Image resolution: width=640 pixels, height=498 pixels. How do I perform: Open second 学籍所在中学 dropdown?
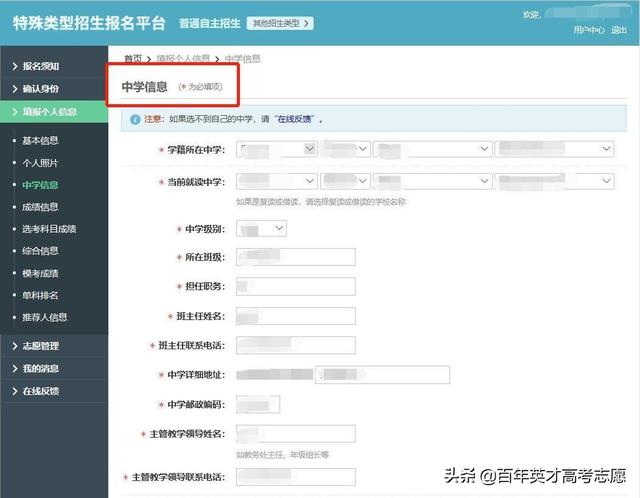pyautogui.click(x=345, y=149)
